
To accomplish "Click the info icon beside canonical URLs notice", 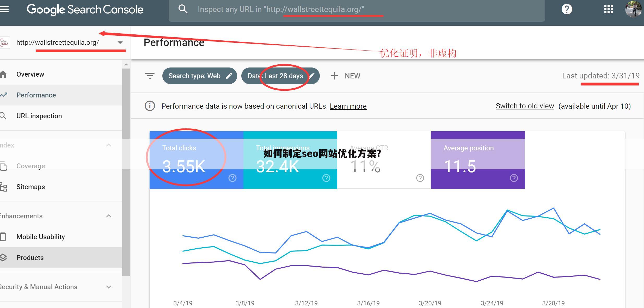I will 150,106.
